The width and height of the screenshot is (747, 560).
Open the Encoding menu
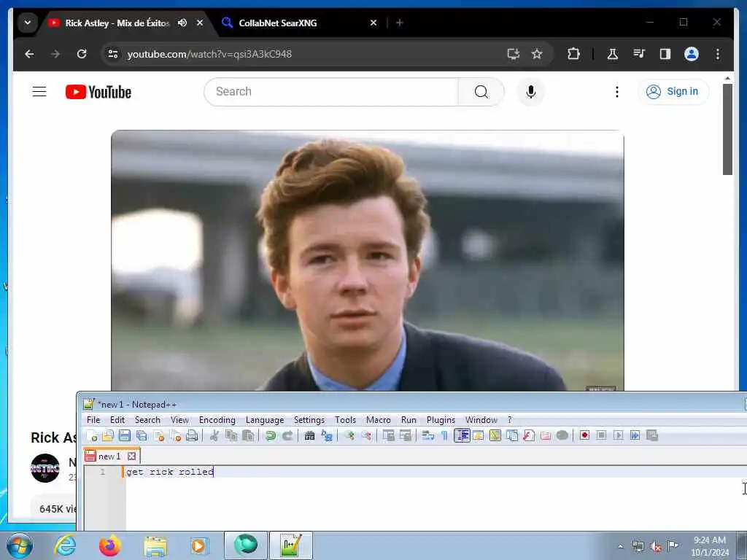tap(217, 420)
